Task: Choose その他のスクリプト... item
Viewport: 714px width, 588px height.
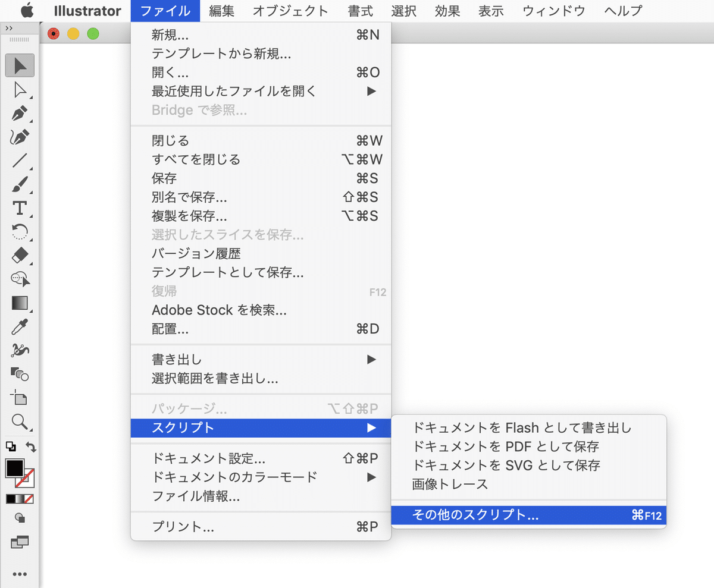Action: tap(529, 515)
